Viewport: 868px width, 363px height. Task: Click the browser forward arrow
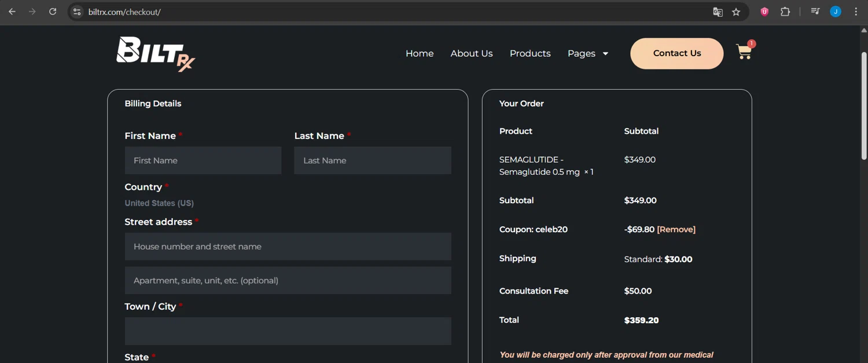tap(32, 12)
